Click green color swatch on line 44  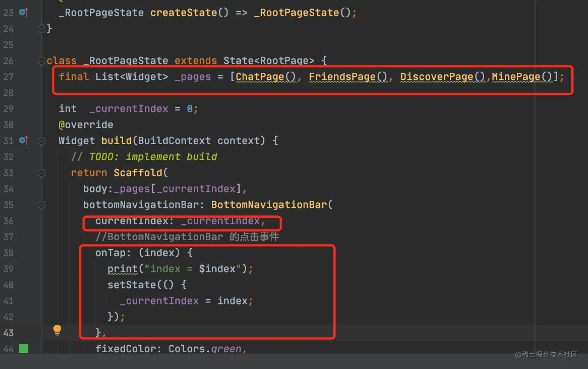(24, 348)
